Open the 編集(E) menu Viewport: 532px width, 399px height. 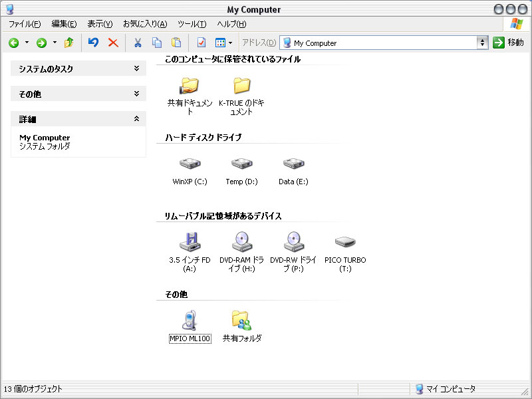64,24
